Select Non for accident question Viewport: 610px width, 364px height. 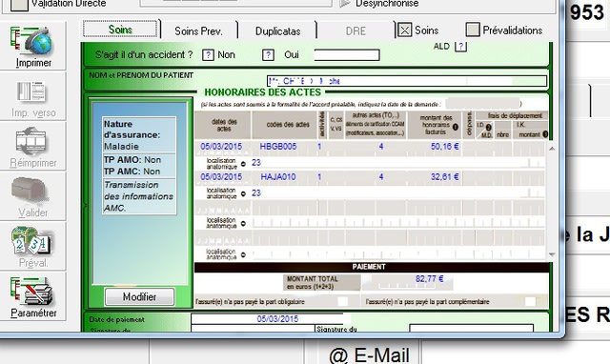pyautogui.click(x=208, y=55)
